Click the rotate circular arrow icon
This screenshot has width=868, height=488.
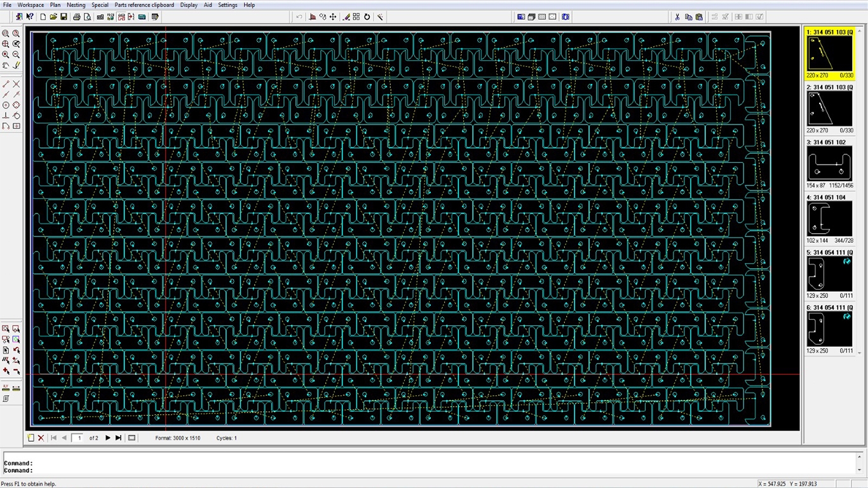pyautogui.click(x=367, y=17)
